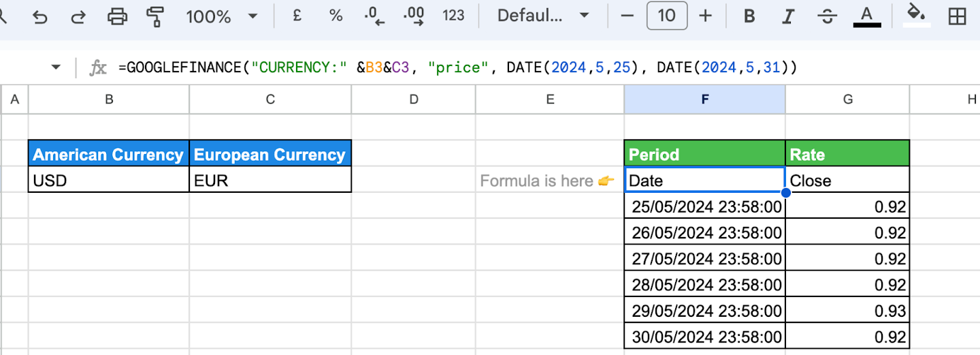Screen dimensions: 980x355
Task: Click the fx function icon
Action: [99, 67]
